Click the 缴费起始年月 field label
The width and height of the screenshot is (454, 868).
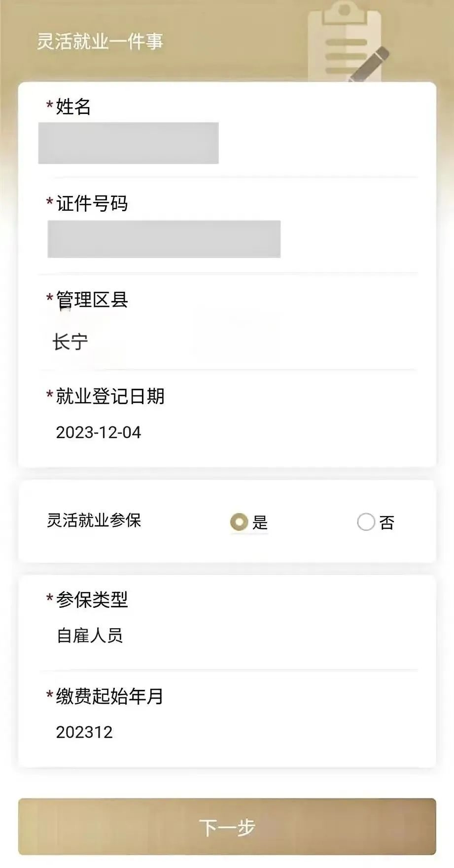click(109, 696)
